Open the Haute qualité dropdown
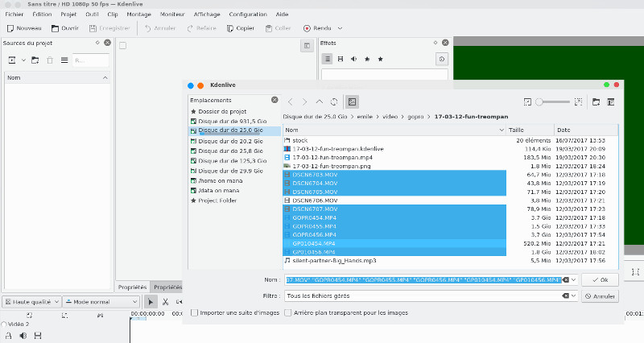 tap(32, 302)
